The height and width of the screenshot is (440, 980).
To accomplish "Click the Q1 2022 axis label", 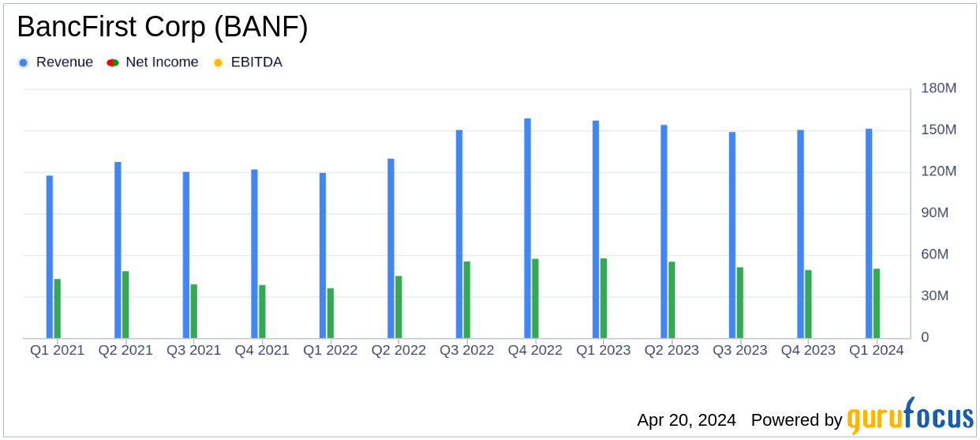I will click(331, 350).
